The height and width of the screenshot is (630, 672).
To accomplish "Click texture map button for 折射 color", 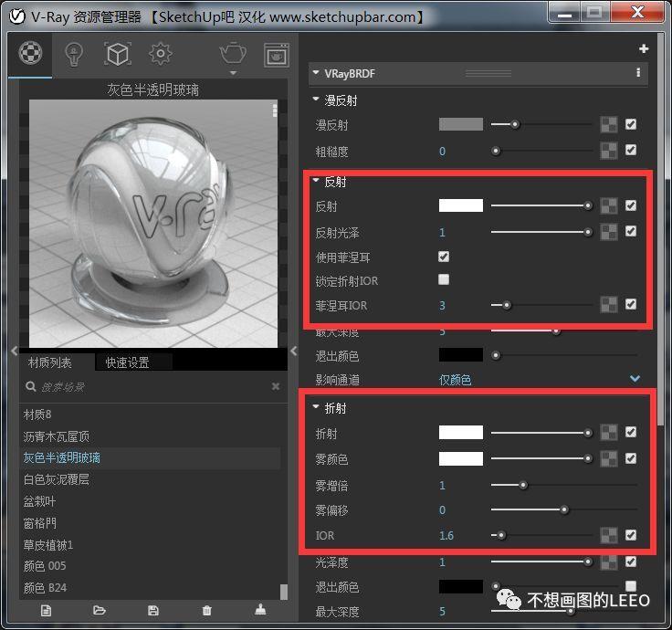I will point(609,433).
